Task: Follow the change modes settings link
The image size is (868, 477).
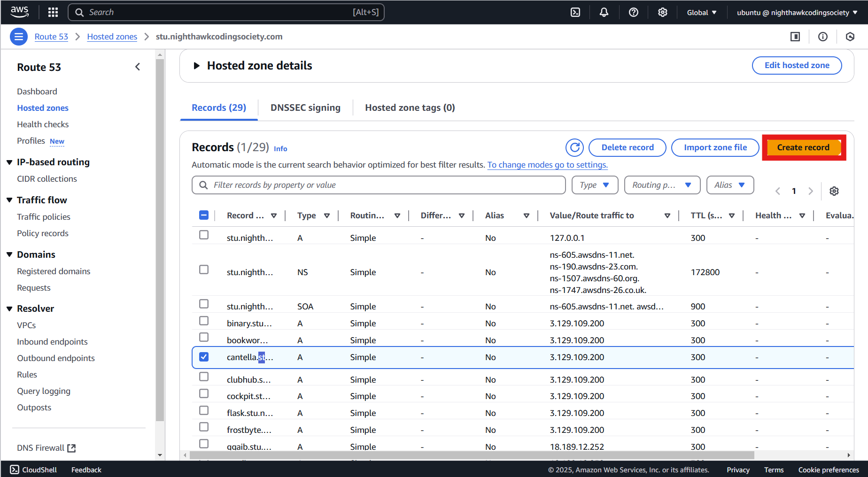Action: [548, 165]
